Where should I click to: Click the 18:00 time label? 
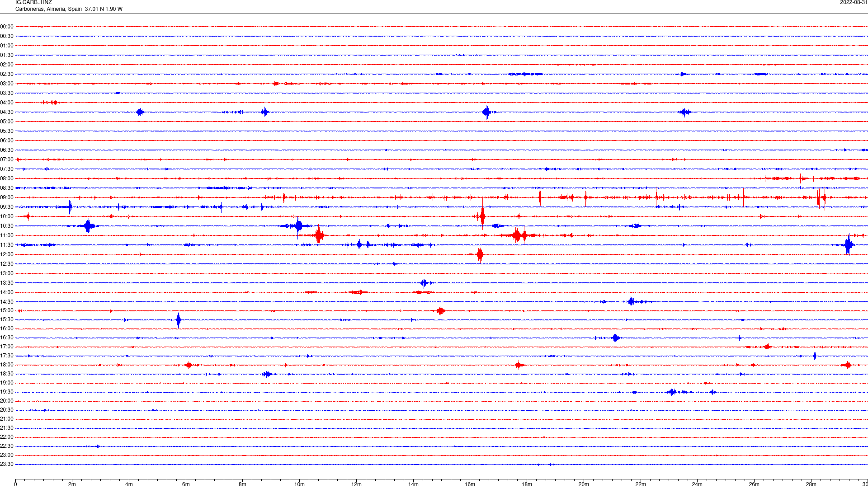[x=7, y=365]
